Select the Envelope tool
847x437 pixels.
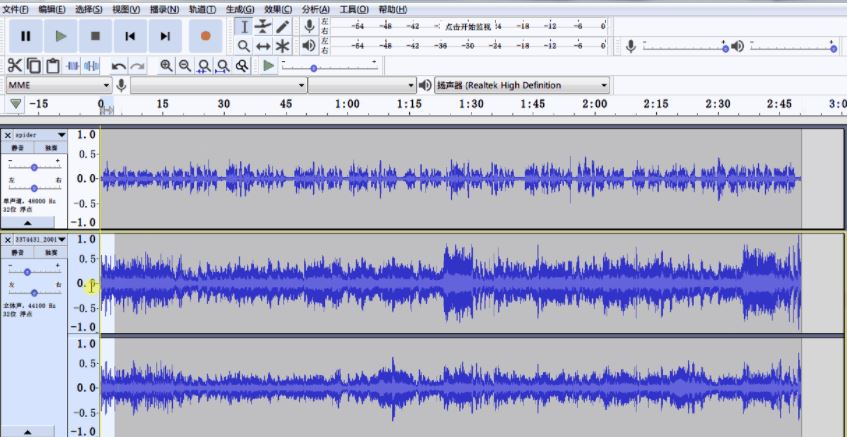263,26
